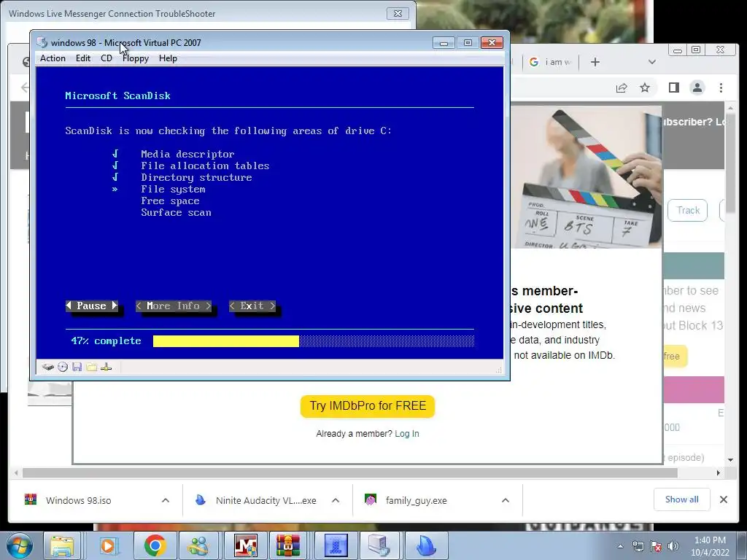The image size is (747, 560).
Task: Click the clapperboard image on IMDbPro ad
Action: click(586, 176)
